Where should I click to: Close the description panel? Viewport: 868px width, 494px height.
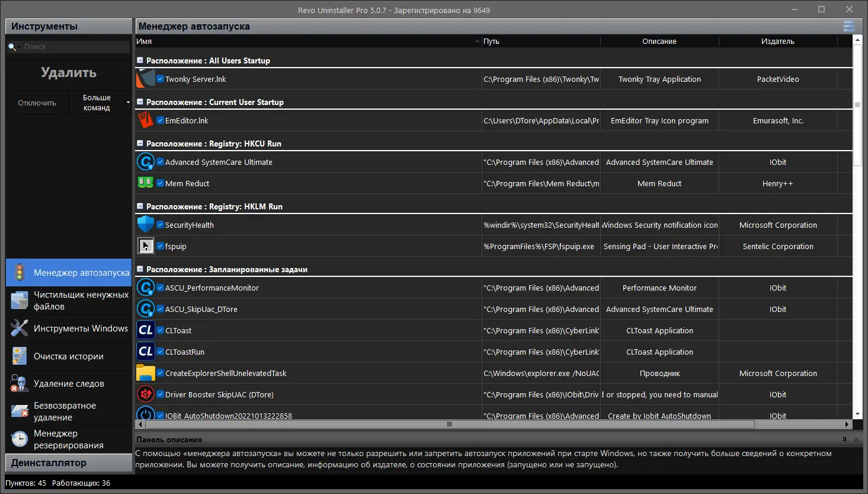point(856,439)
